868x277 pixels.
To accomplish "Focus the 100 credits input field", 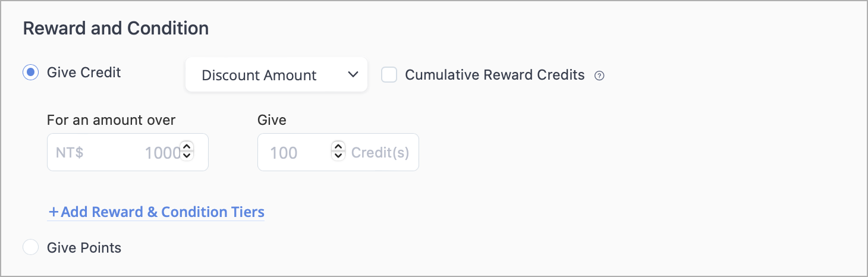I will point(338,152).
